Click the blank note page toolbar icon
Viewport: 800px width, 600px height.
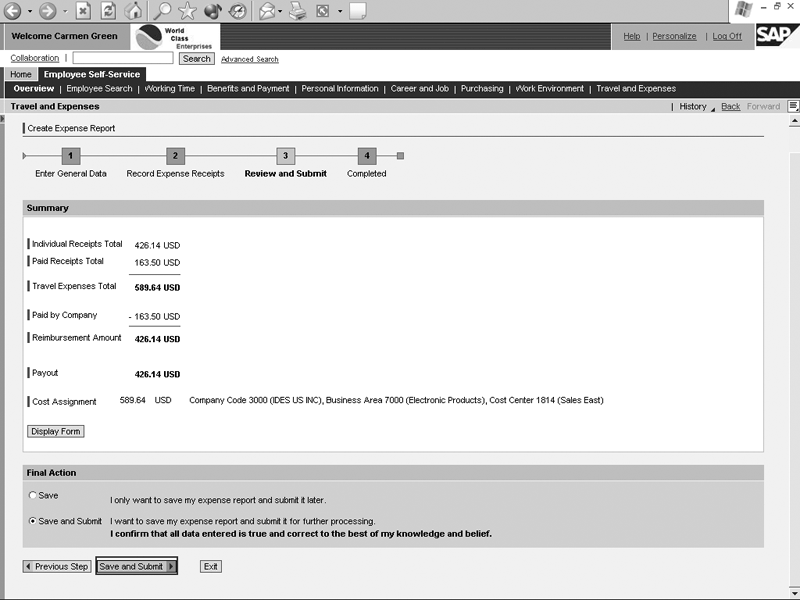click(x=358, y=10)
